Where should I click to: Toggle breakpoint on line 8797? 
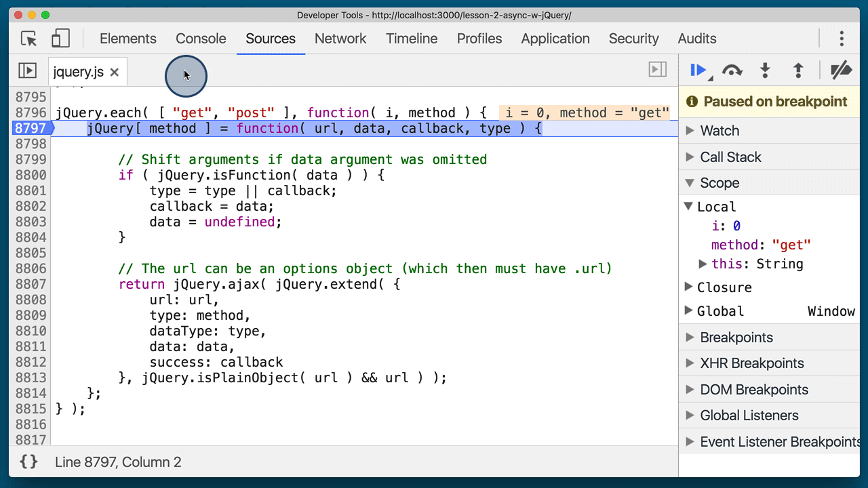point(31,129)
